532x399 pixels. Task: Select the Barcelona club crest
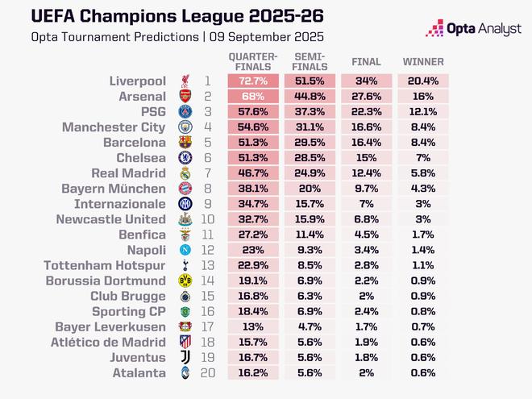[x=184, y=143]
